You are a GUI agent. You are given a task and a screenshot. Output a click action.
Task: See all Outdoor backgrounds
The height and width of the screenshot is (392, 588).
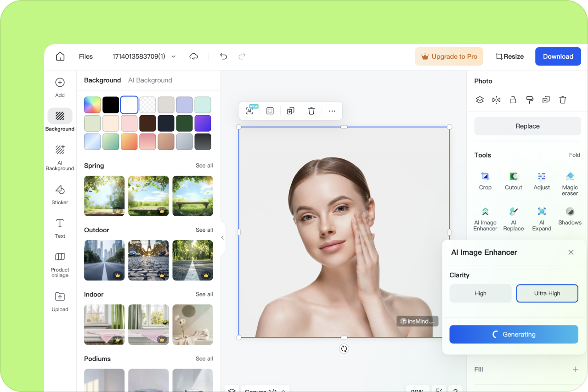coord(204,230)
